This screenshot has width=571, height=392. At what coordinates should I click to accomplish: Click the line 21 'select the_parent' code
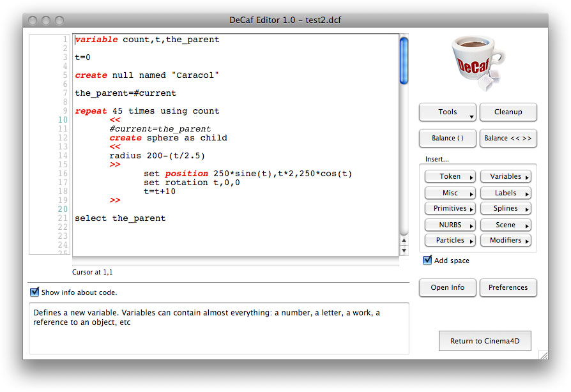click(x=120, y=218)
